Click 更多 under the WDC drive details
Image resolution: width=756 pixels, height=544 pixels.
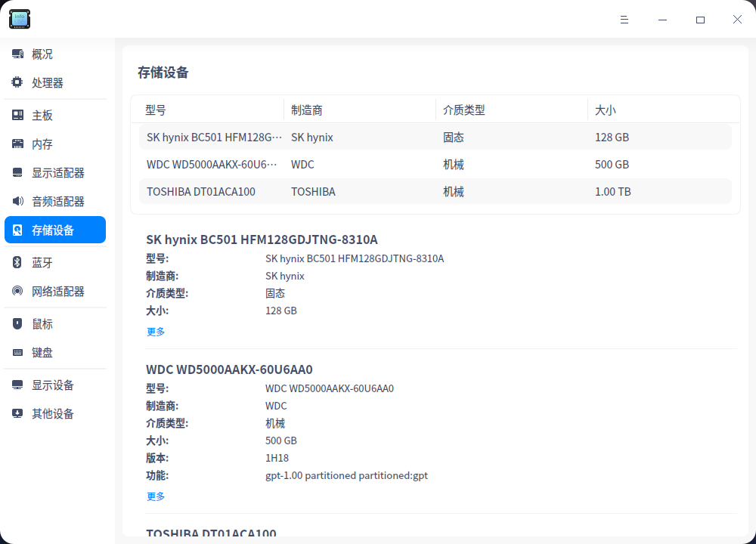155,496
